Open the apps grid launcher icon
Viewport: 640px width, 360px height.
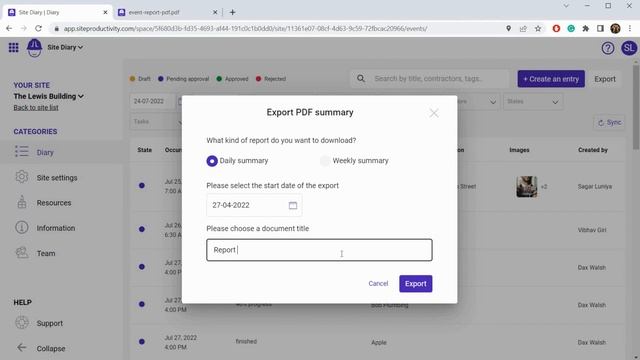[x=13, y=47]
